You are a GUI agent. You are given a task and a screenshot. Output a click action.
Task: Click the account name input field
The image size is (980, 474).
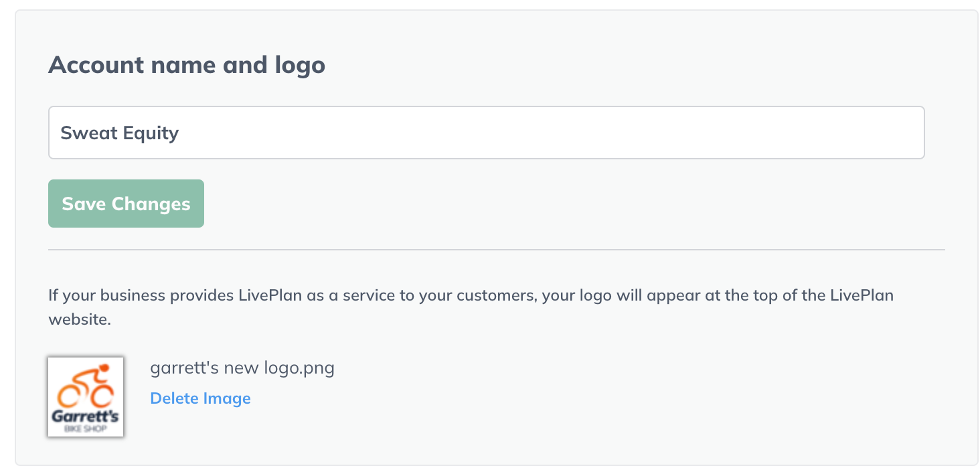[x=485, y=132]
